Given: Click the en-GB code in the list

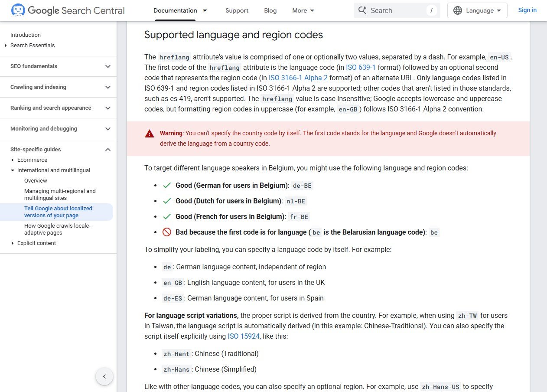Looking at the screenshot, I should [173, 283].
